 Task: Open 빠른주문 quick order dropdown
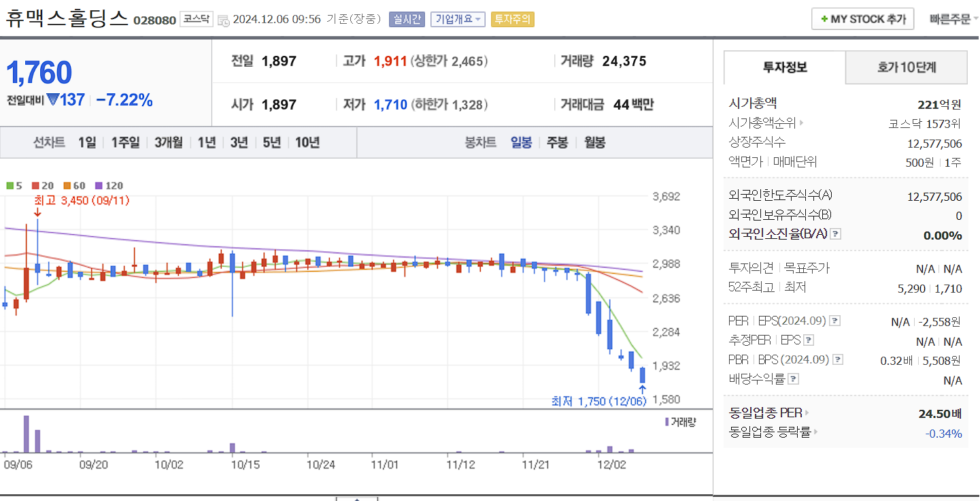click(953, 19)
